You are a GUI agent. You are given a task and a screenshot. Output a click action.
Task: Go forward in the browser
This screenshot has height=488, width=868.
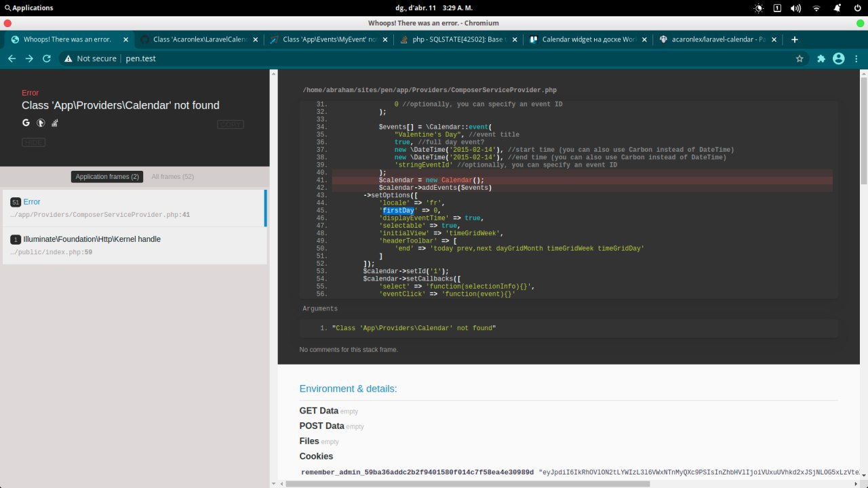tap(29, 58)
